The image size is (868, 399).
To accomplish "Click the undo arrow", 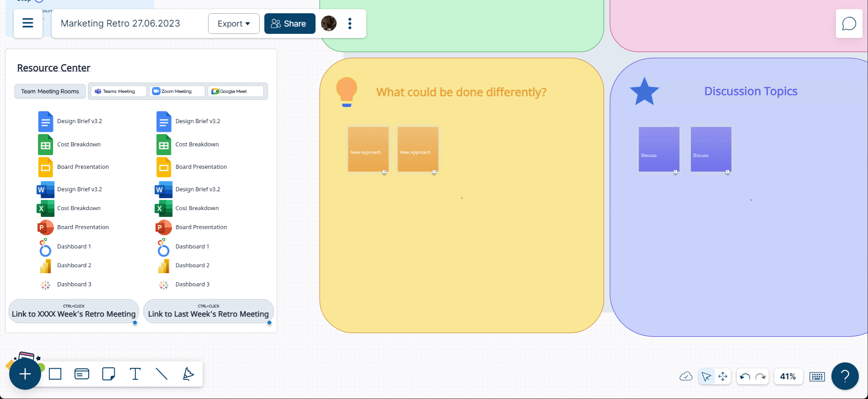I will click(x=745, y=377).
